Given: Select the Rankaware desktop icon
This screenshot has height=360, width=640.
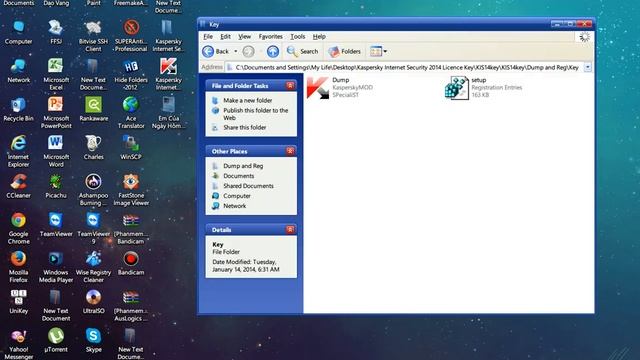Looking at the screenshot, I should pyautogui.click(x=93, y=109).
